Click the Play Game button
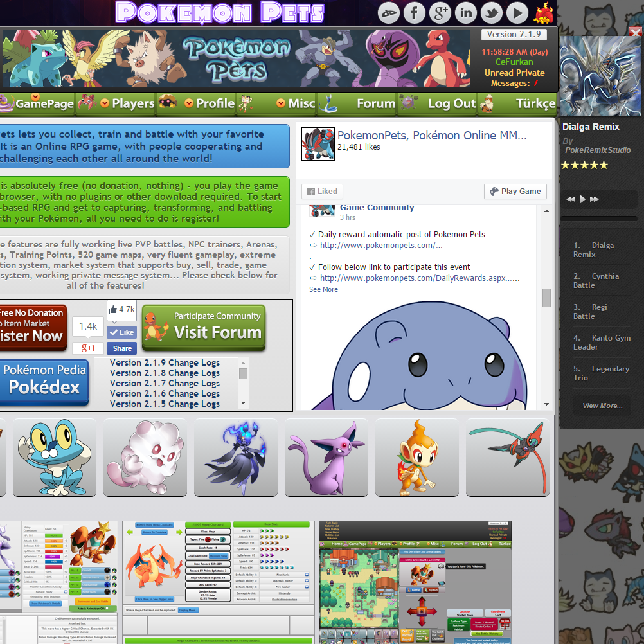The width and height of the screenshot is (644, 644). 515,192
